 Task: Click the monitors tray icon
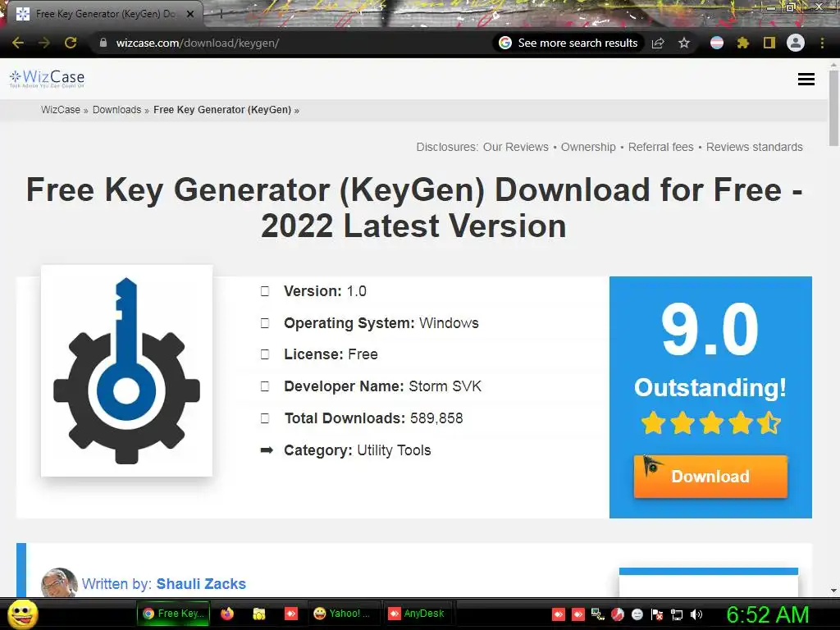[x=598, y=614]
